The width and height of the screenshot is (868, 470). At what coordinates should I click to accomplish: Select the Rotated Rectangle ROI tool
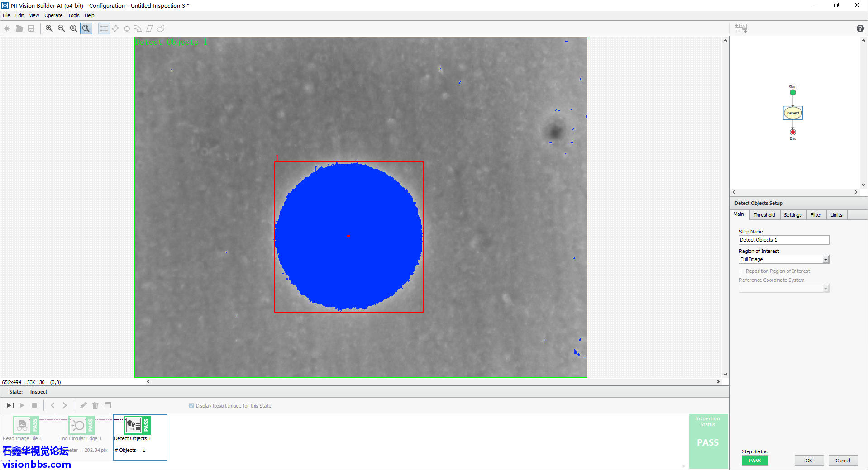tap(115, 28)
